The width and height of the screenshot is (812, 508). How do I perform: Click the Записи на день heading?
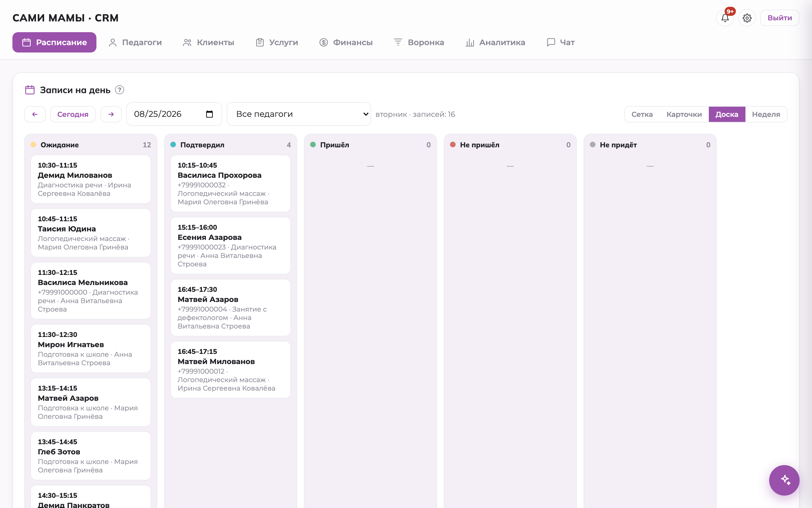point(75,90)
